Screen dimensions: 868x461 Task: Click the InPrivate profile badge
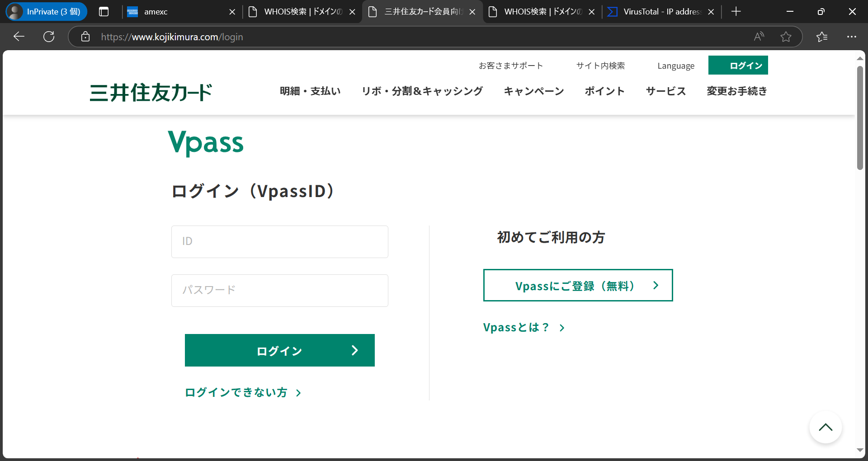(47, 12)
